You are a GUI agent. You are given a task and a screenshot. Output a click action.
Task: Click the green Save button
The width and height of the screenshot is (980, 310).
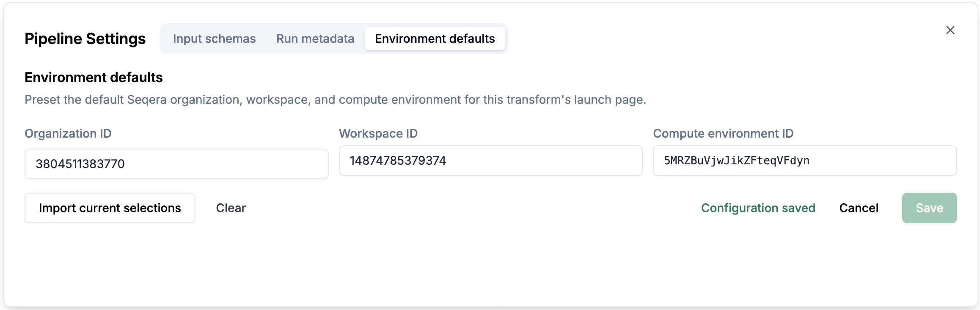929,208
